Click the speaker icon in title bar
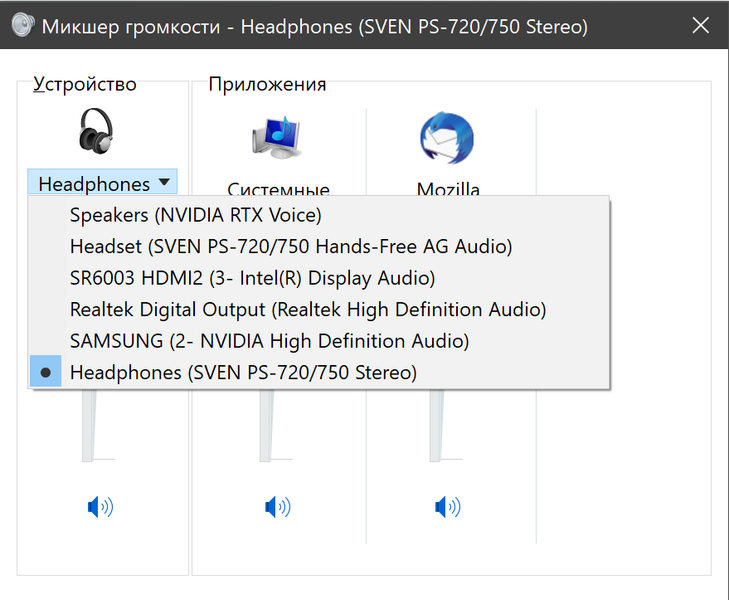 click(23, 25)
